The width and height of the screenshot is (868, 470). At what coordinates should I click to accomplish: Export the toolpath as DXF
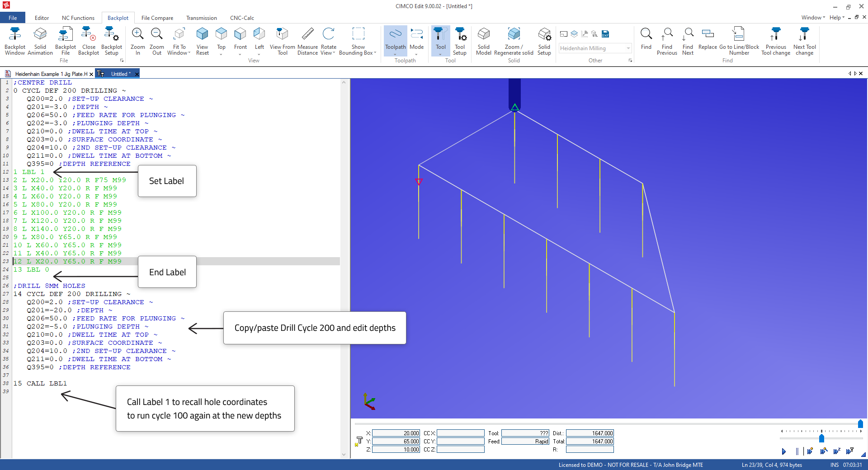[605, 34]
